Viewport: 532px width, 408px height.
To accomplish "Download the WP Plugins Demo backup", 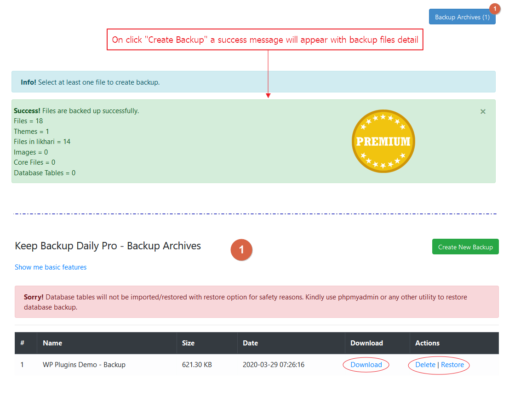I will coord(366,365).
